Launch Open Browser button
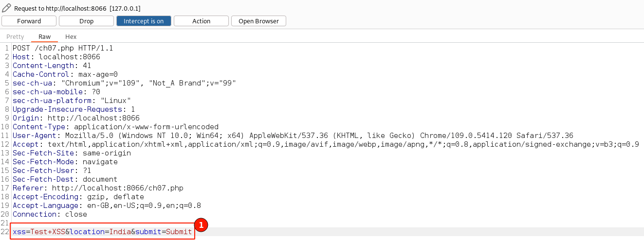The width and height of the screenshot is (644, 240). click(x=258, y=21)
